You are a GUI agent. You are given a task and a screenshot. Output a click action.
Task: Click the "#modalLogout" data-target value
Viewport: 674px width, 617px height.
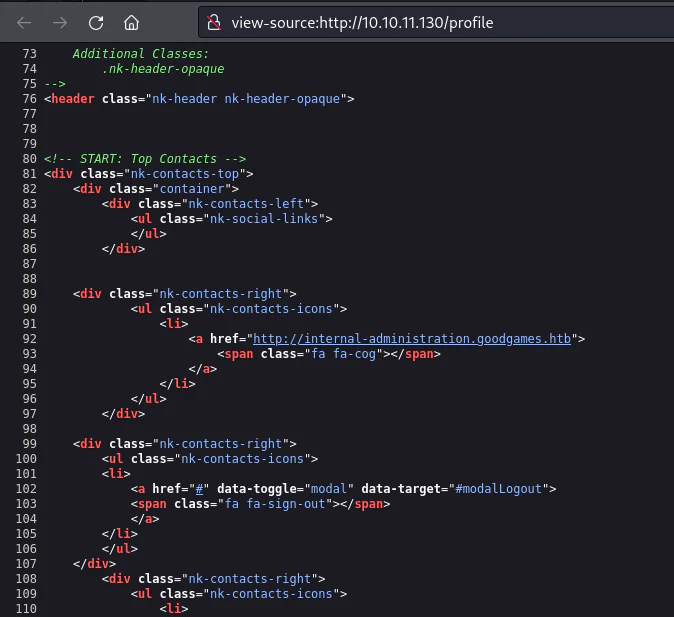coord(499,489)
